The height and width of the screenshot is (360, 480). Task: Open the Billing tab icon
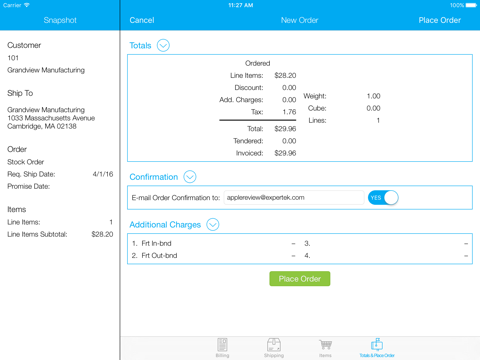[x=222, y=348]
